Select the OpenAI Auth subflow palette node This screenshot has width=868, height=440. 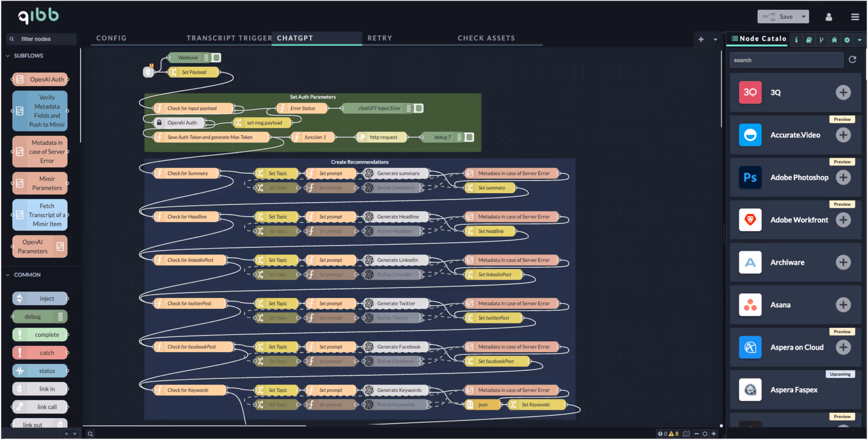click(40, 80)
